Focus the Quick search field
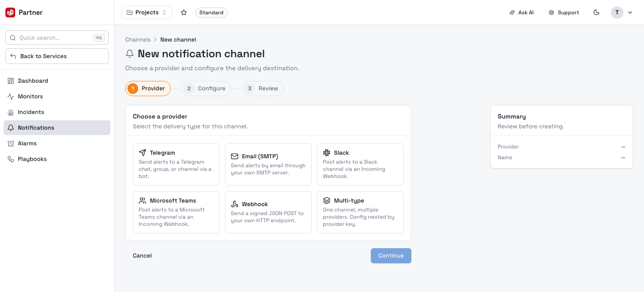Viewport: 644px width, 292px height. (57, 38)
